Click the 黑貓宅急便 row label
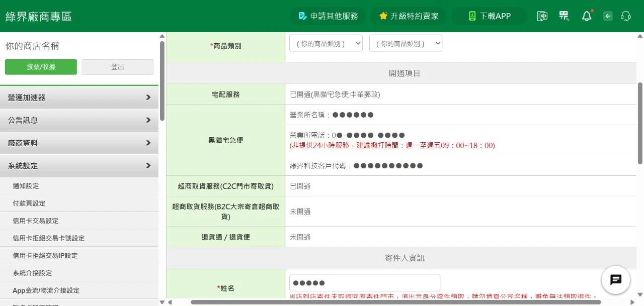The image size is (644, 306). (x=226, y=140)
